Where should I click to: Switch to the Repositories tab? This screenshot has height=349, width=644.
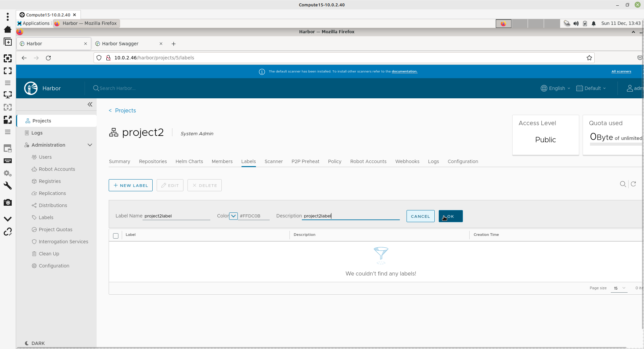(153, 161)
